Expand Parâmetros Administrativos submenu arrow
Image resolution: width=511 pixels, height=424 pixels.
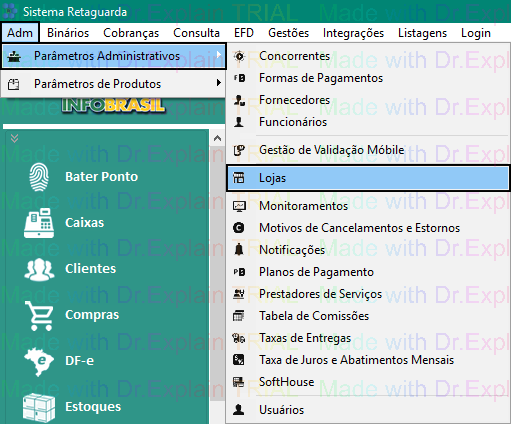218,54
